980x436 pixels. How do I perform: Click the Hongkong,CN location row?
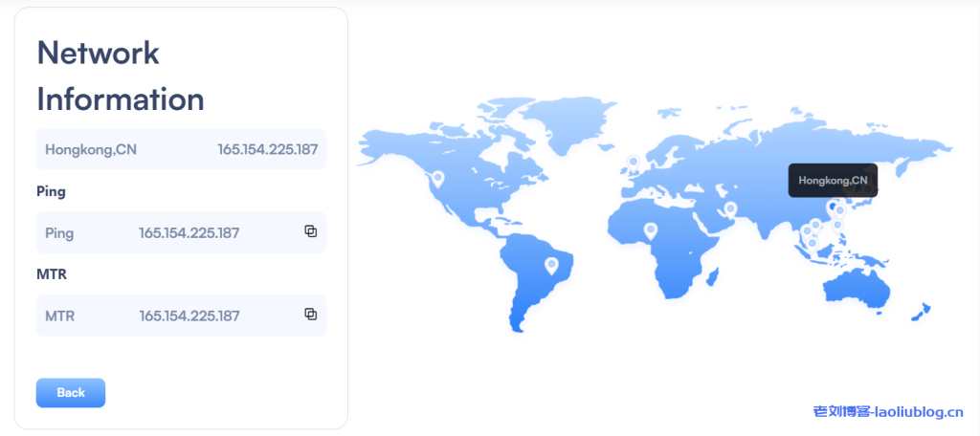click(x=181, y=149)
